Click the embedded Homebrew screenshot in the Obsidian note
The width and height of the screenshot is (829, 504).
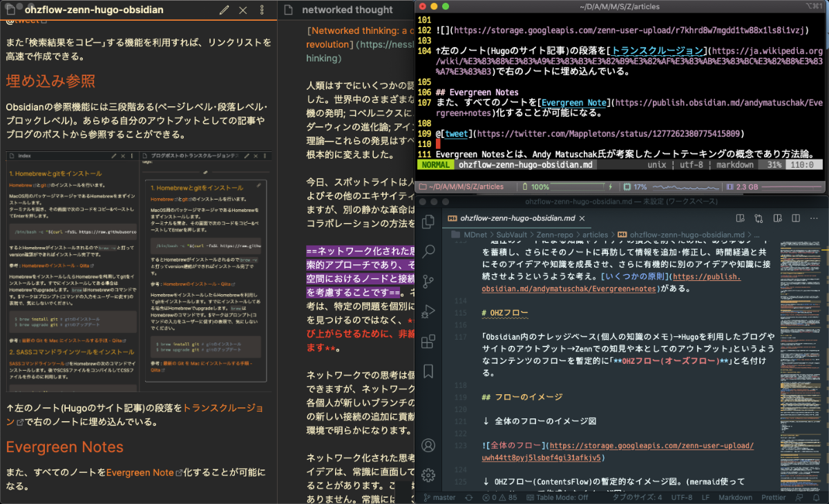point(138,272)
